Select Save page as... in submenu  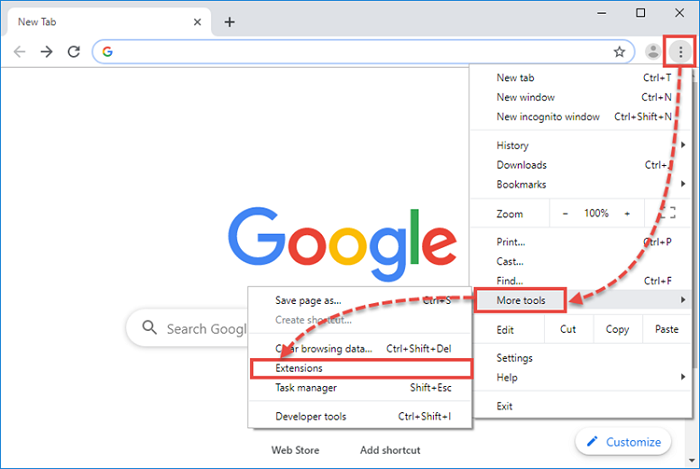[x=360, y=300]
